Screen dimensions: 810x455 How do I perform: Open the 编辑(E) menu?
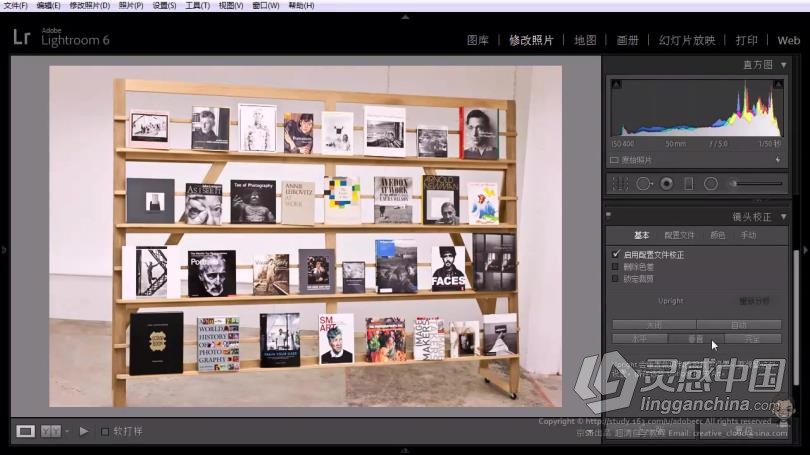[48, 6]
